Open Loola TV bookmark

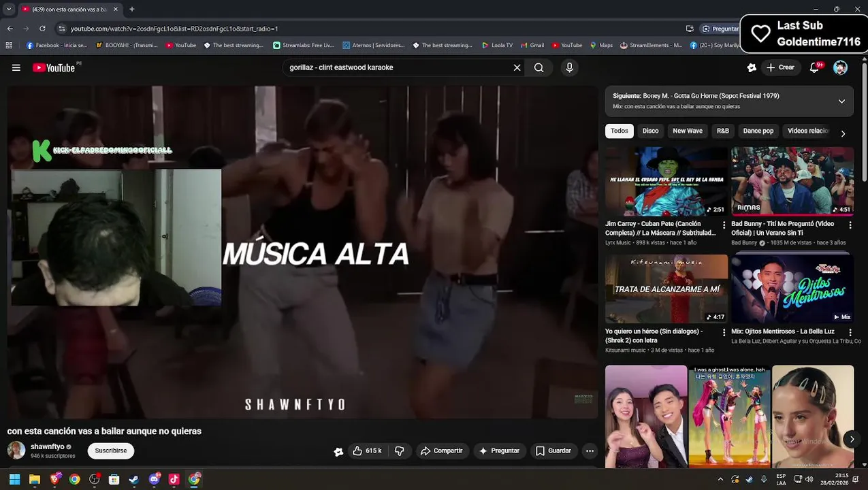click(x=497, y=46)
